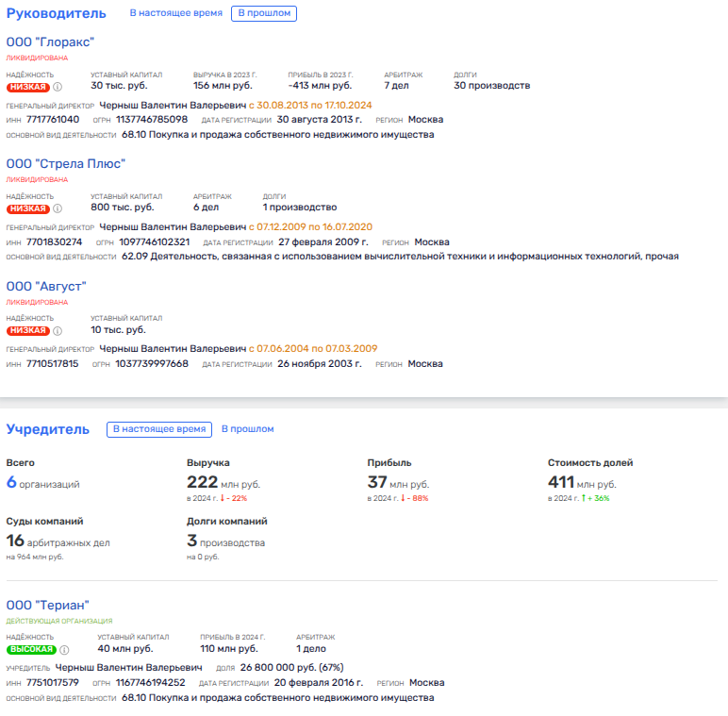This screenshot has width=728, height=716.
Task: Click 3 производства company debts figure
Action: pyautogui.click(x=226, y=541)
